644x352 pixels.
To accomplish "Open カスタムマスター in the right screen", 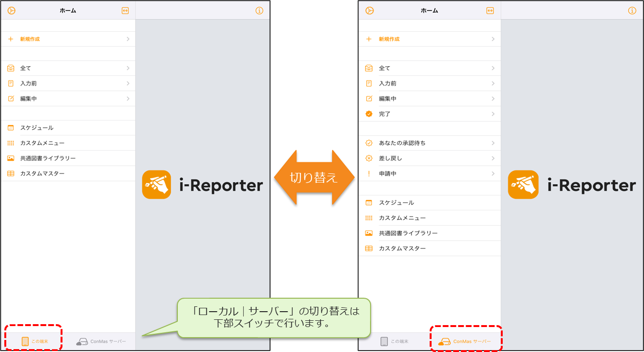I will [x=402, y=248].
